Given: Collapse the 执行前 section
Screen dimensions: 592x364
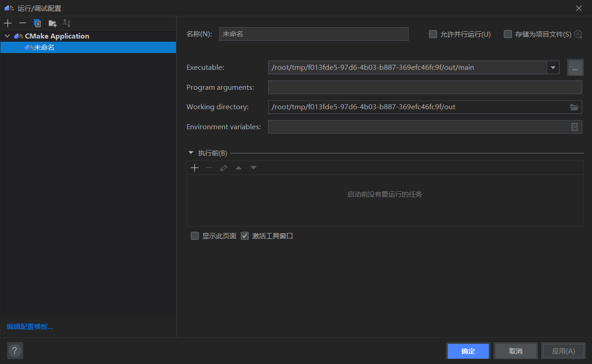Looking at the screenshot, I should [191, 153].
